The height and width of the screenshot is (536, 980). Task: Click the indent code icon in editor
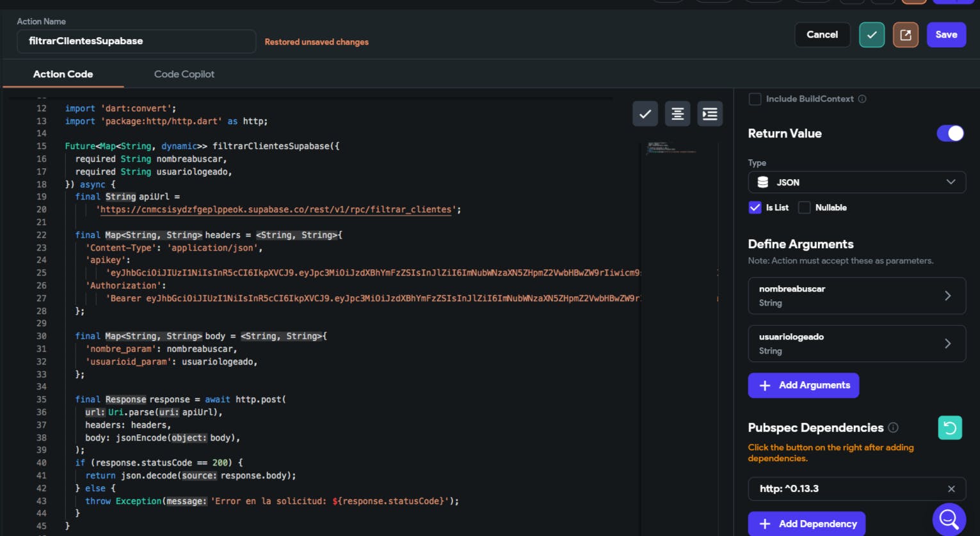tap(709, 114)
